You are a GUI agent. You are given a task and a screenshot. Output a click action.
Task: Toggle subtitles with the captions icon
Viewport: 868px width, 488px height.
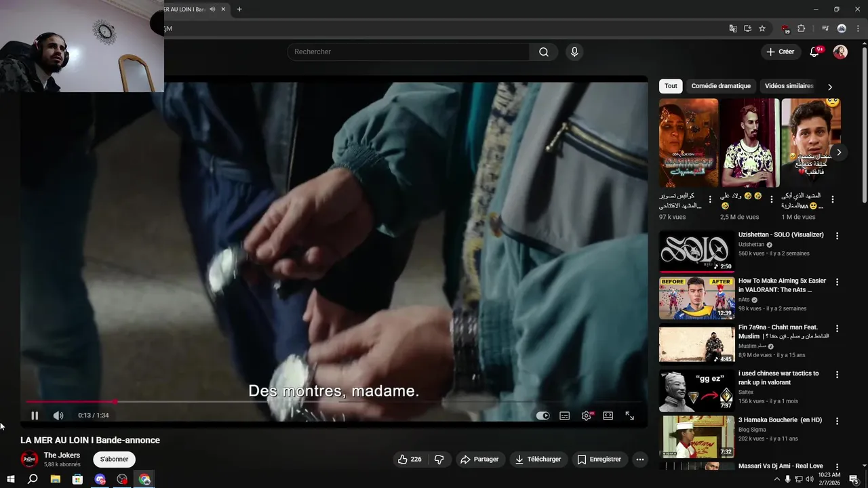(564, 415)
